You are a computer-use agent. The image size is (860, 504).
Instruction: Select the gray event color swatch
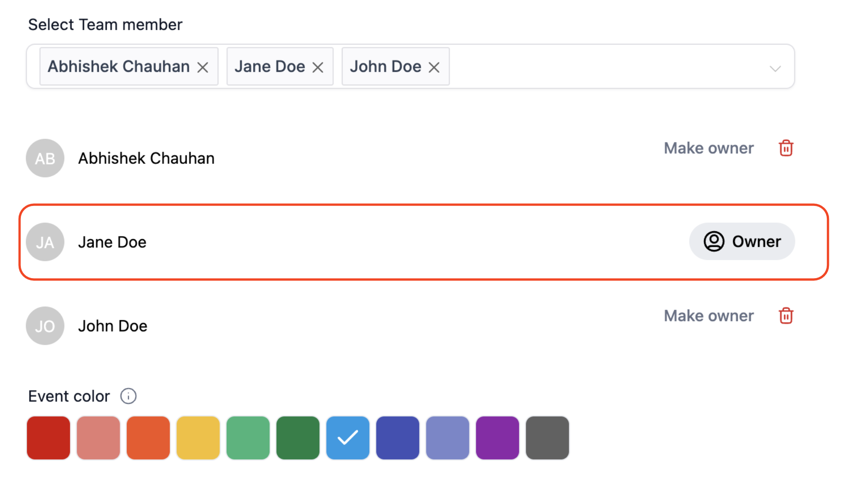click(x=547, y=438)
